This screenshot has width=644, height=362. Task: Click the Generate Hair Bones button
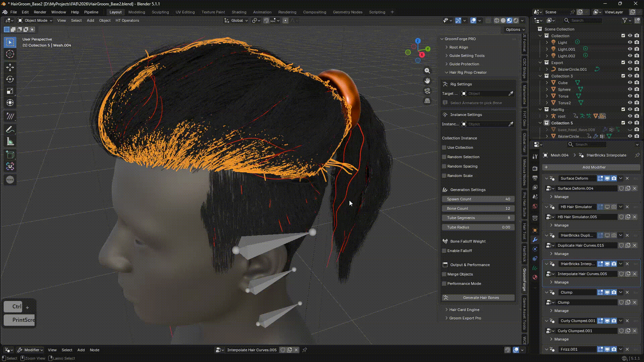coord(478,298)
